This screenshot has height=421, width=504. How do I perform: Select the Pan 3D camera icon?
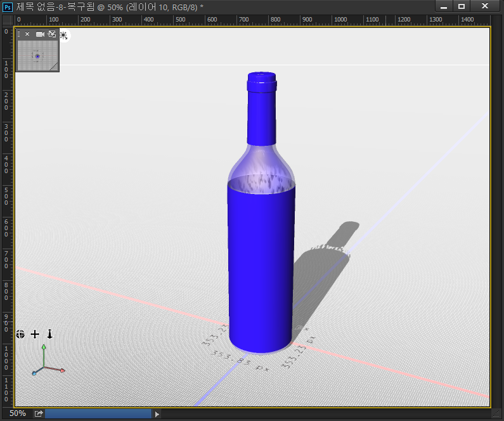(35, 334)
